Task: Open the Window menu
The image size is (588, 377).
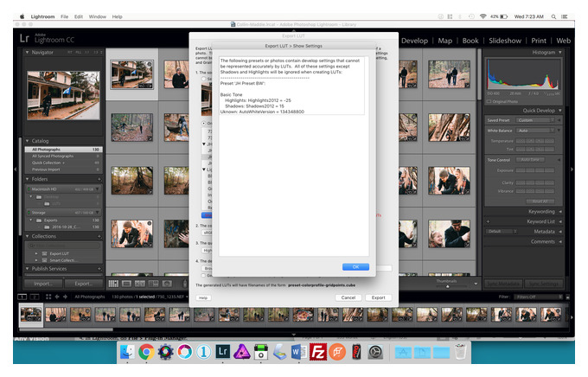Action: pos(98,16)
